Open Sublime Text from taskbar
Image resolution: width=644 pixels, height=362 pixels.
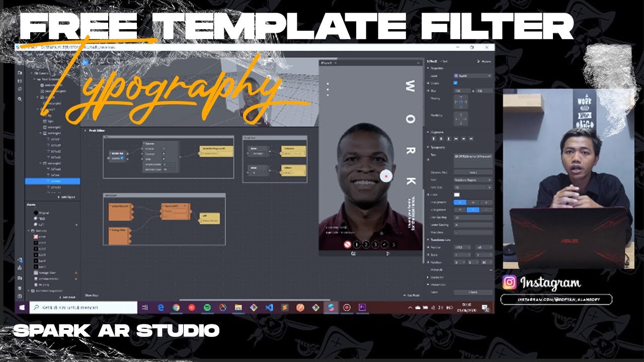tap(284, 307)
